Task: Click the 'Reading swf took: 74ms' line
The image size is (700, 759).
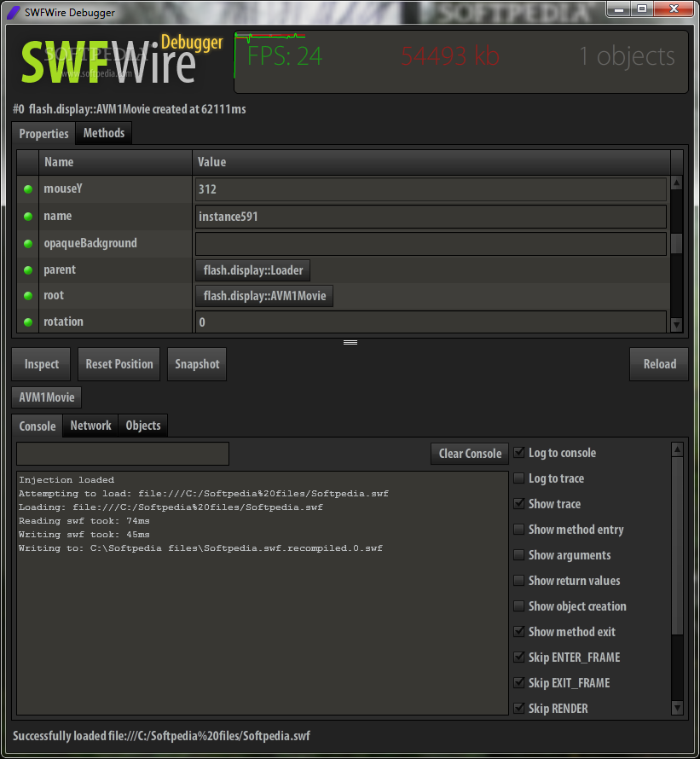Action: point(84,521)
